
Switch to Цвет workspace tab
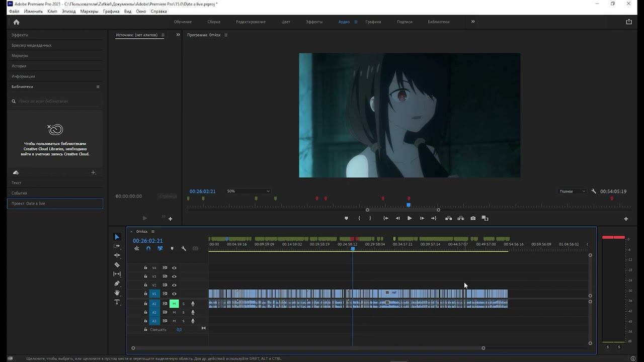point(286,22)
